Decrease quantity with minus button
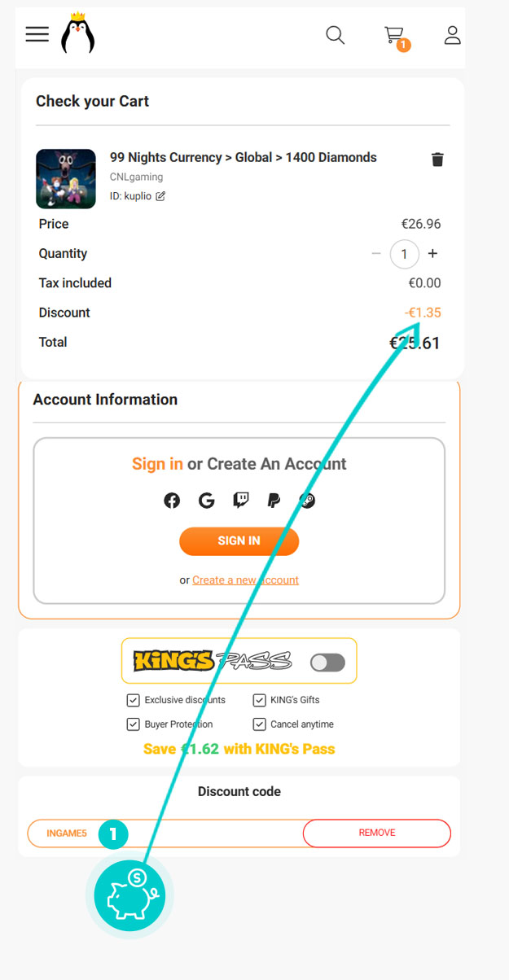 376,254
